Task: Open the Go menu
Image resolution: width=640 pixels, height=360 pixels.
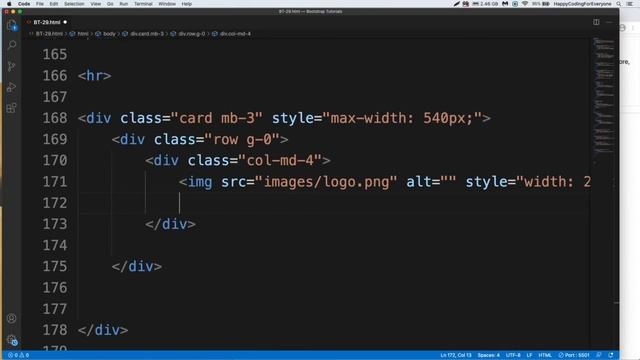Action: tap(110, 4)
